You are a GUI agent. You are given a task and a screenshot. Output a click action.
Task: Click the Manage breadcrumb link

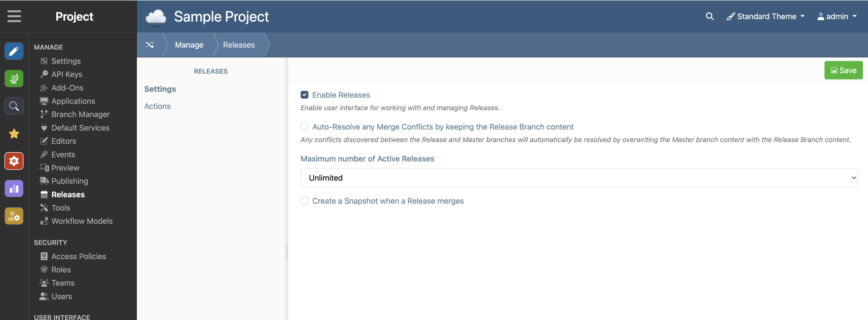pos(189,45)
